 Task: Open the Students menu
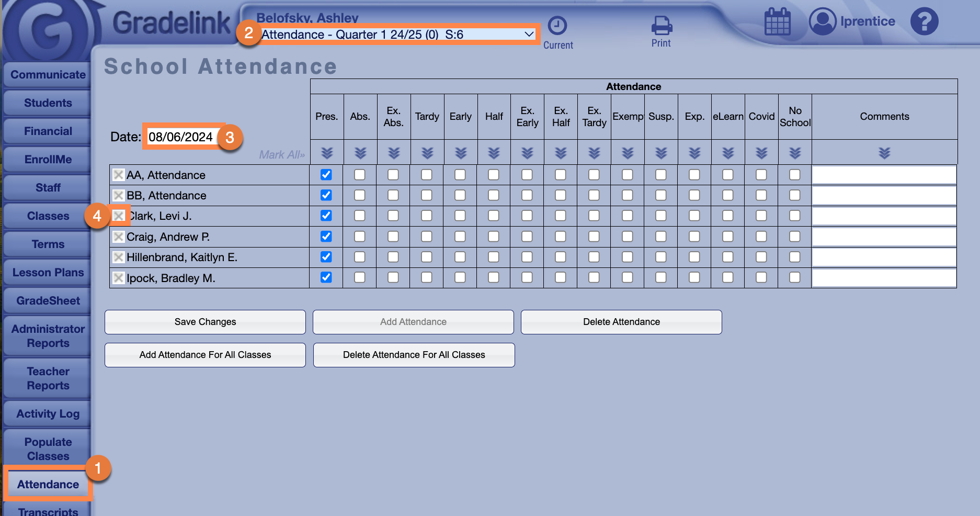tap(48, 103)
